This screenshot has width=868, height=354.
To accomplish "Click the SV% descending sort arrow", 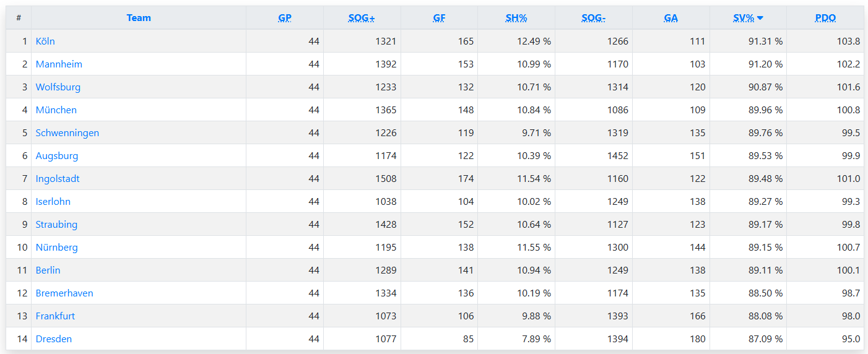I will tap(760, 18).
